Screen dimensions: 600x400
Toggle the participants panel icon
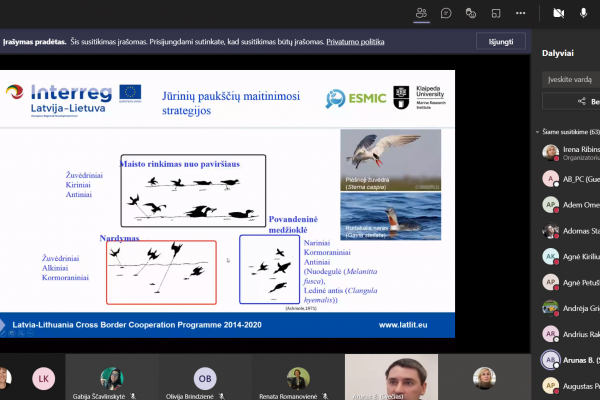tap(421, 13)
